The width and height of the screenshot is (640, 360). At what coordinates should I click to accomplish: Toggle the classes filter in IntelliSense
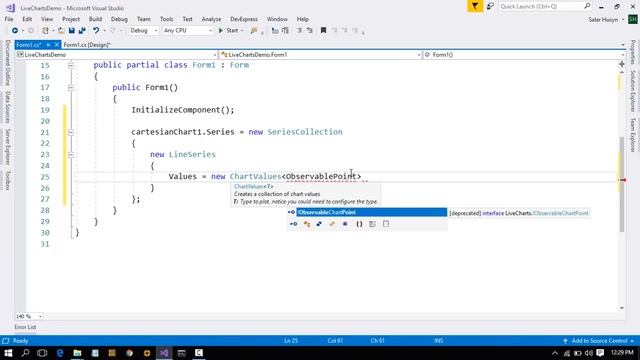307,224
